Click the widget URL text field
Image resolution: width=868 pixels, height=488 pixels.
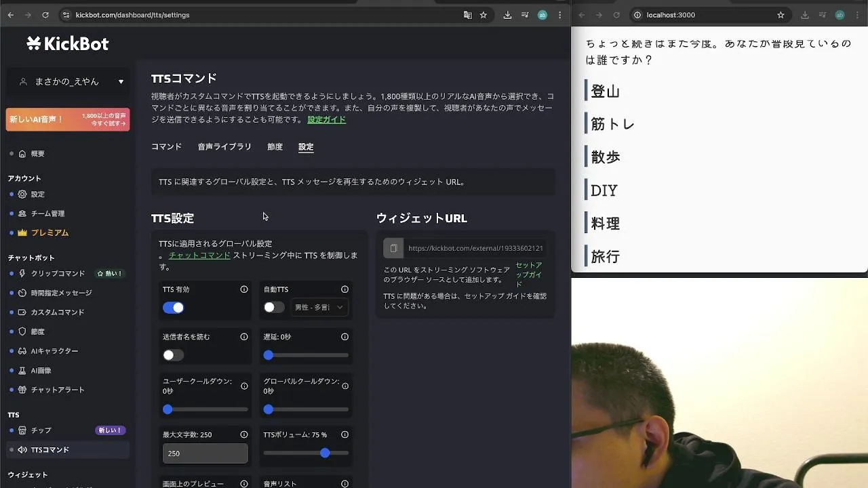(475, 248)
